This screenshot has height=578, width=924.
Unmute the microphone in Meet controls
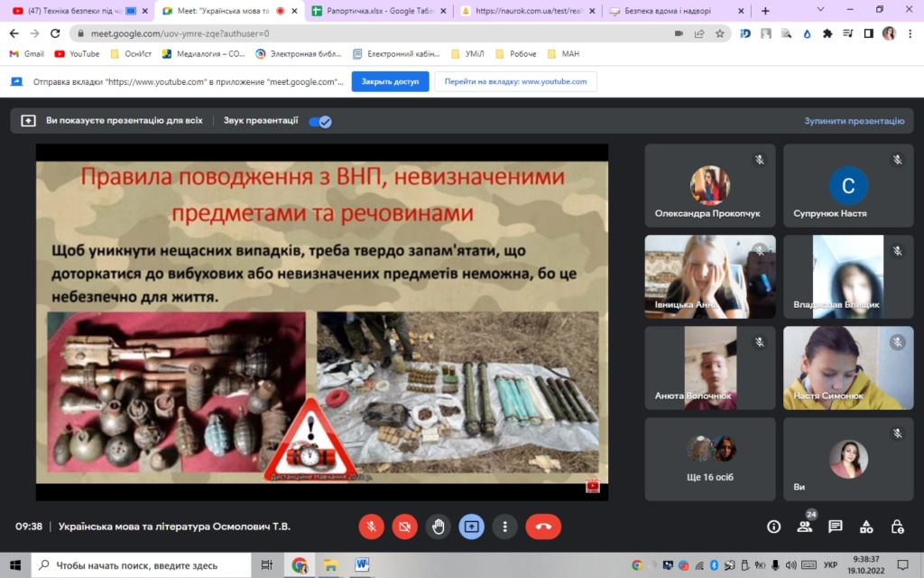click(372, 527)
